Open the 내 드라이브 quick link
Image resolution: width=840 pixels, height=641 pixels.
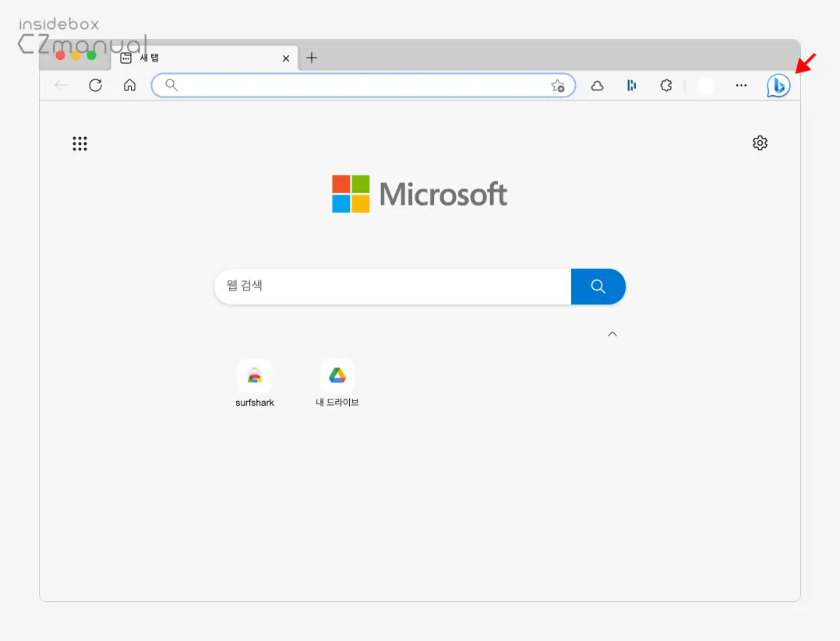337,383
